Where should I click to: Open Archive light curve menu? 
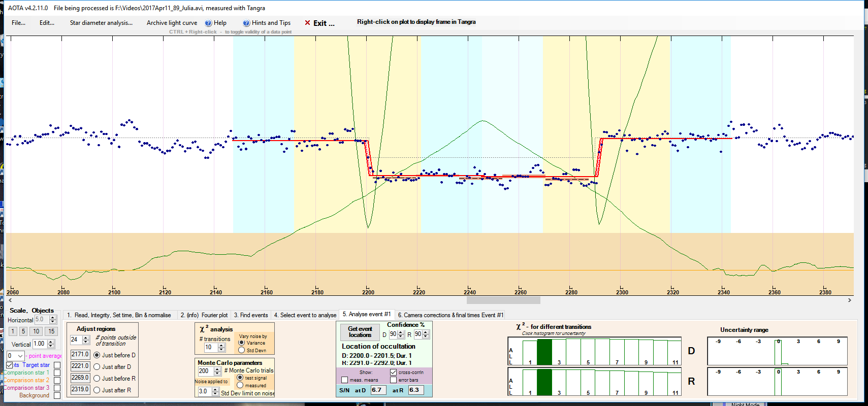(172, 23)
